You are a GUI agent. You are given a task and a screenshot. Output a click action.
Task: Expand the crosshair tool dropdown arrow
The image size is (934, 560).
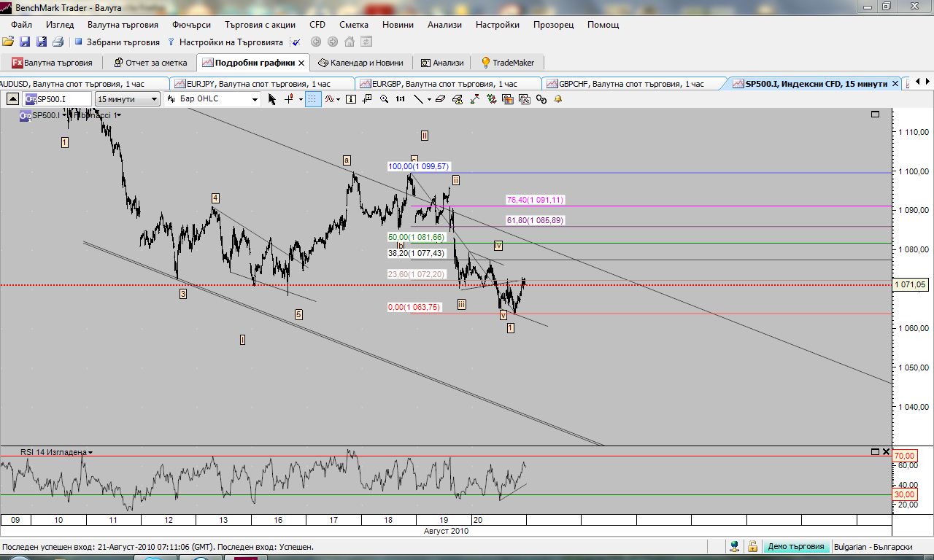click(x=301, y=99)
